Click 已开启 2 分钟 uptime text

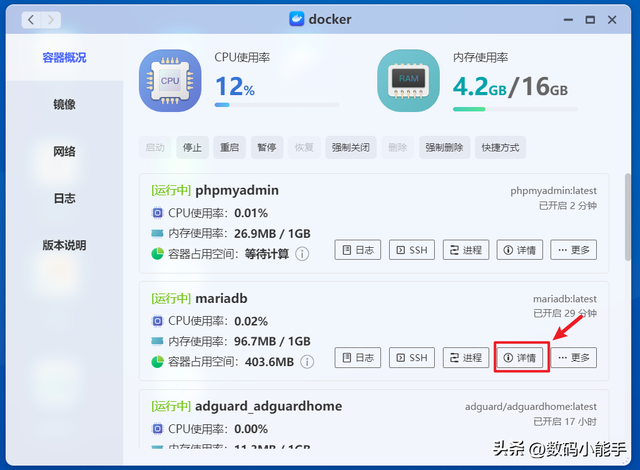tap(568, 206)
